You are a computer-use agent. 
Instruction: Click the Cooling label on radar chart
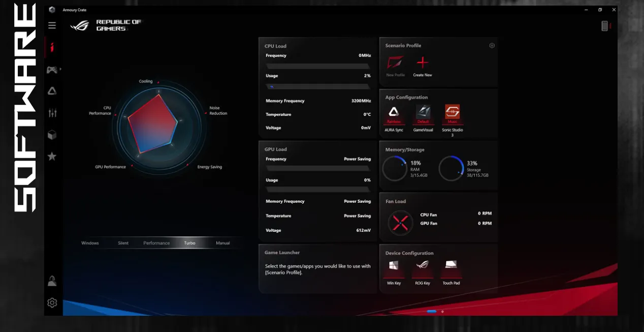point(146,81)
